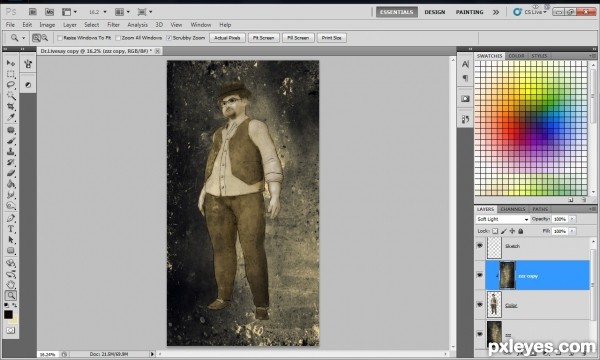Open the Analysis menu
Image resolution: width=600 pixels, height=360 pixels.
(137, 25)
